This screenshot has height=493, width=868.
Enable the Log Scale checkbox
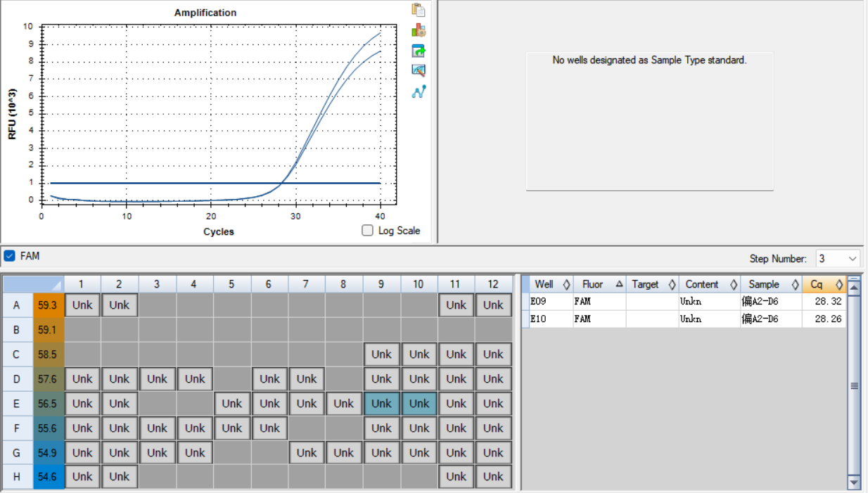[x=367, y=231]
